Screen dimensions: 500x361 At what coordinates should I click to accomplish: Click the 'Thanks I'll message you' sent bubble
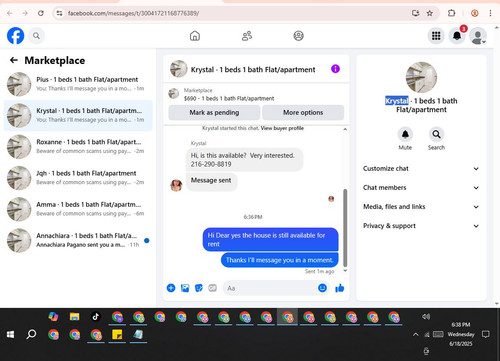point(279,260)
